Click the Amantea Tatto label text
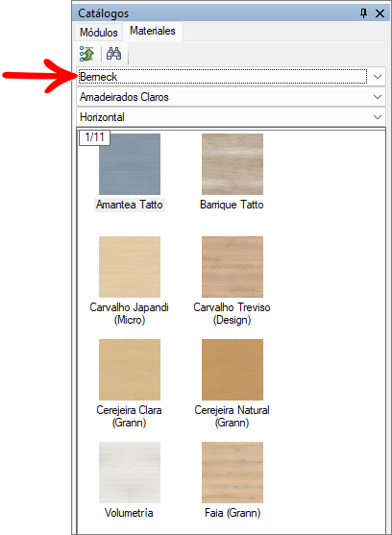 (130, 205)
